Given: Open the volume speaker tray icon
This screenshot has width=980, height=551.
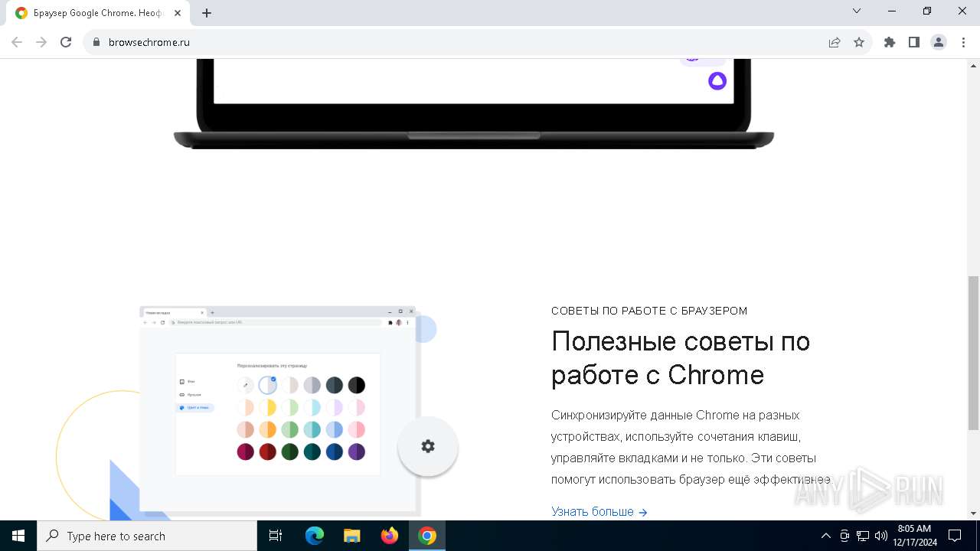Looking at the screenshot, I should click(x=881, y=536).
